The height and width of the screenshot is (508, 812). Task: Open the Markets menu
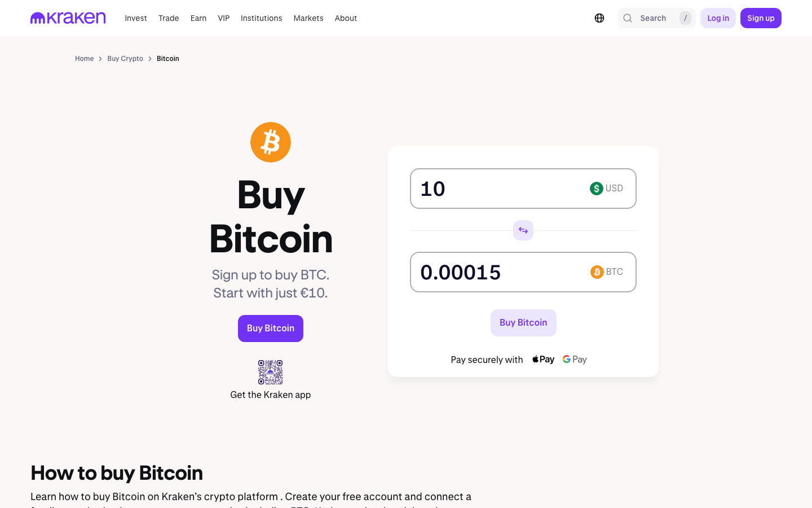[x=308, y=17]
